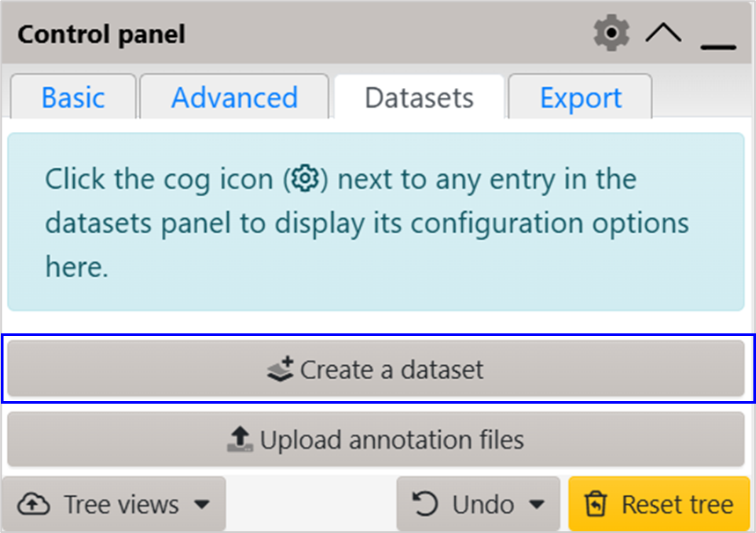Click the layers-plus icon on Create a dataset
756x533 pixels.
tap(280, 369)
